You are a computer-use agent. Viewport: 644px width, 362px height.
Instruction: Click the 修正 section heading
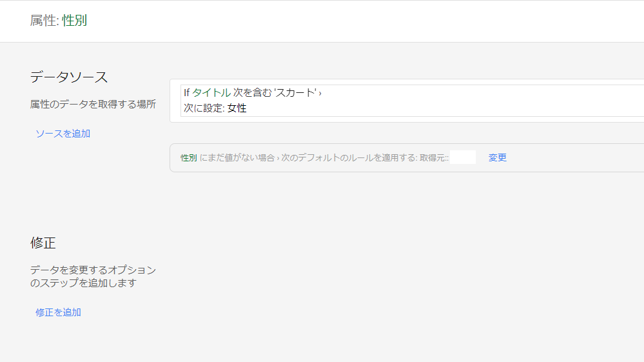(x=43, y=243)
